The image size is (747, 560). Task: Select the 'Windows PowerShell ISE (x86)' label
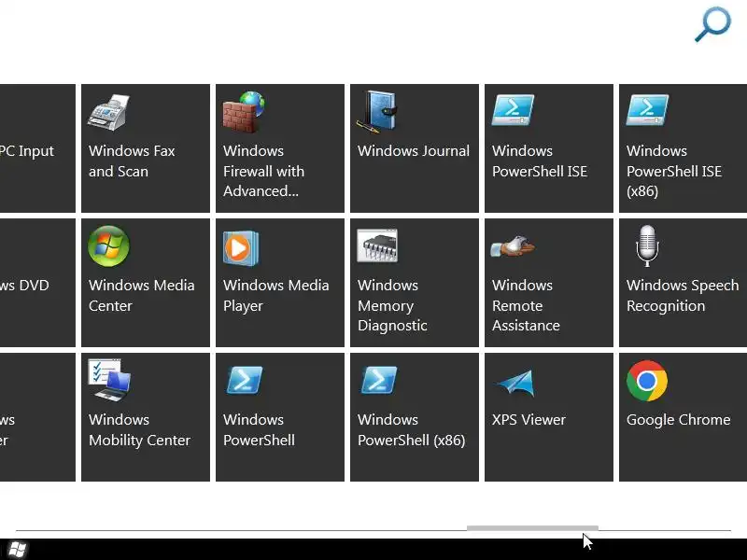[x=674, y=171]
